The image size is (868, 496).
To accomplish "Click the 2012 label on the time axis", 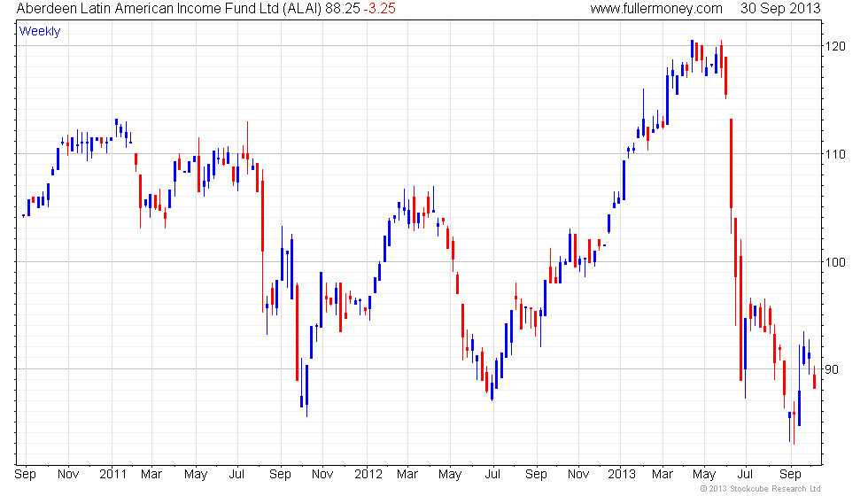I will coord(368,475).
